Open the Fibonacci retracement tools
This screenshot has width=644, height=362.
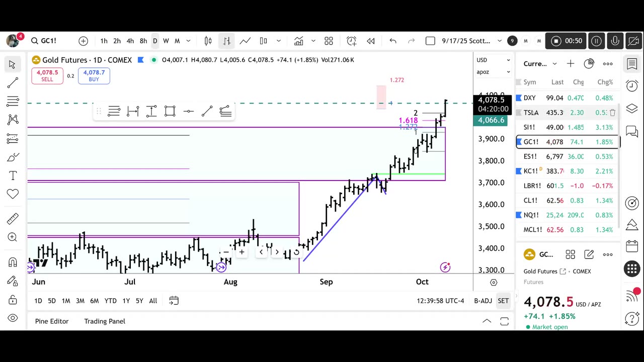(13, 101)
